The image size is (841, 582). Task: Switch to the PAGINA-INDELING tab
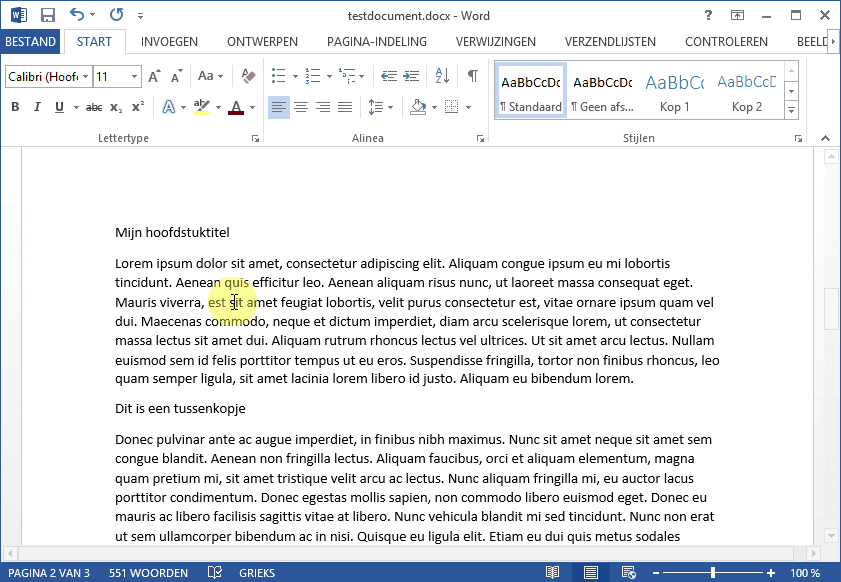point(377,42)
